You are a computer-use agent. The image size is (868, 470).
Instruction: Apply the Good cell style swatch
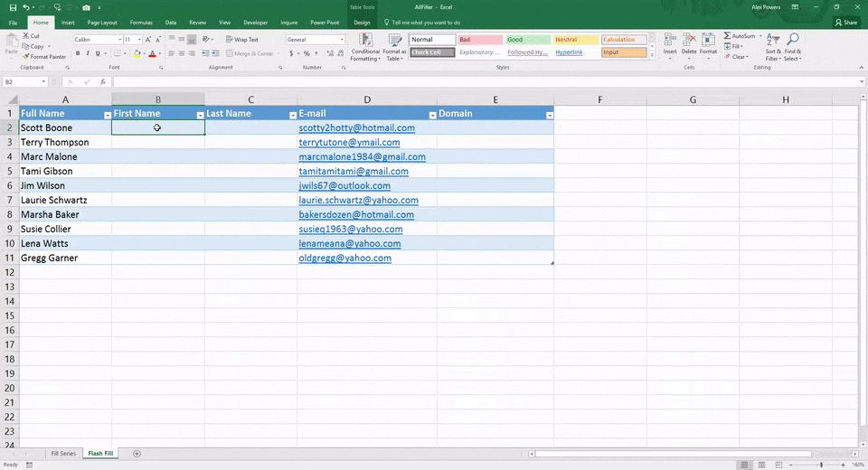click(525, 40)
